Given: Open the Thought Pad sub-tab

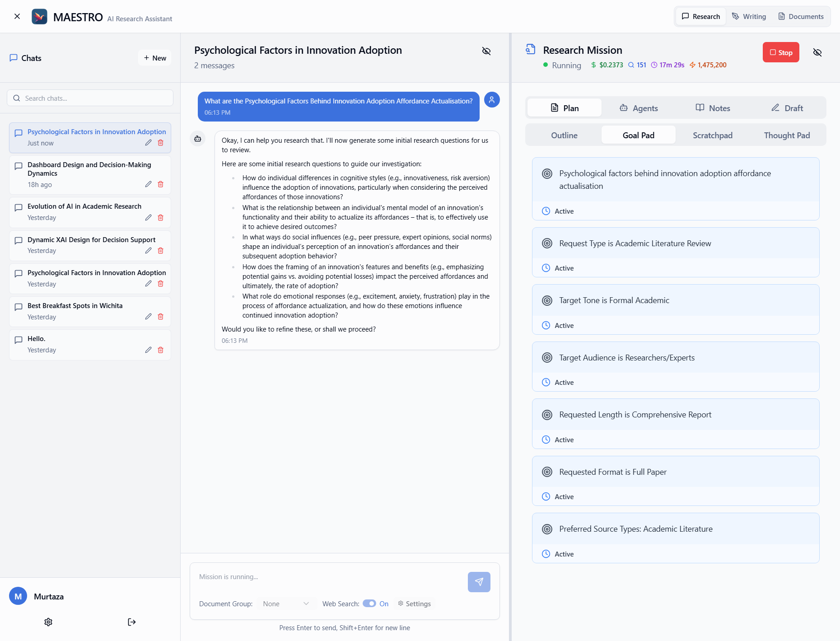Looking at the screenshot, I should pos(787,135).
